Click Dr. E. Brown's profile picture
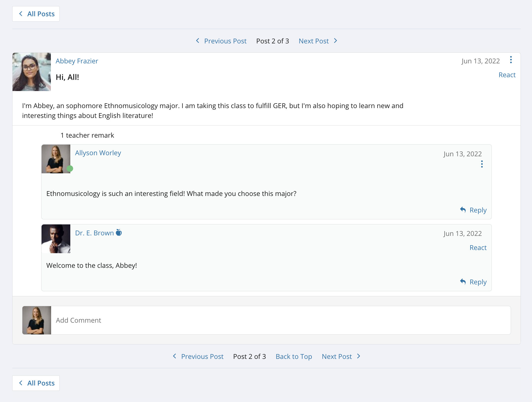This screenshot has height=402, width=532. (x=56, y=239)
